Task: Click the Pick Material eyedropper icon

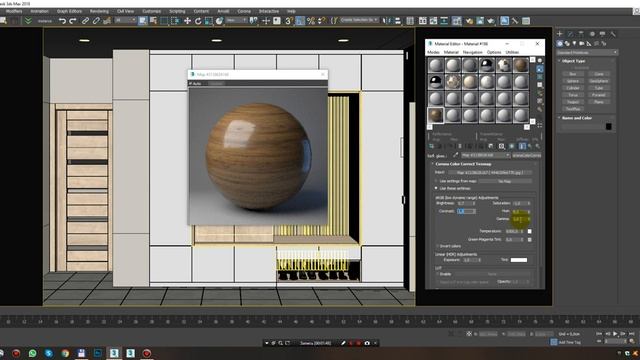Action: (456, 156)
